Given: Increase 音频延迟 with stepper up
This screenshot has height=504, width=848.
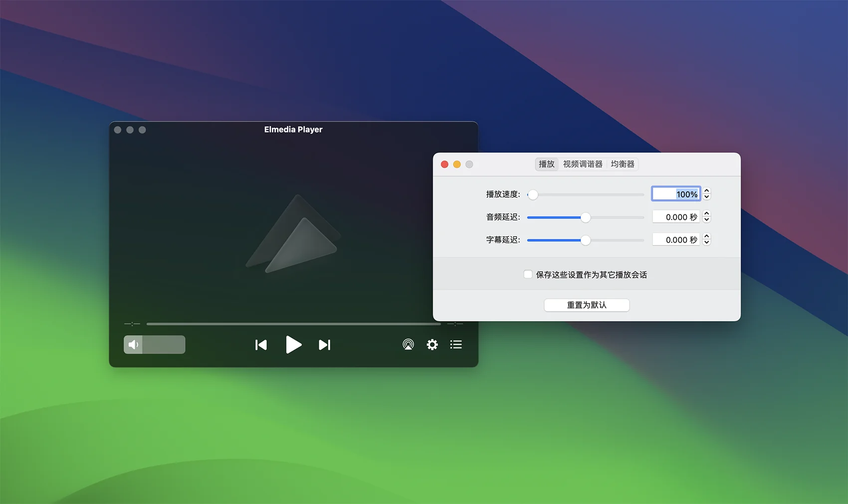Looking at the screenshot, I should 706,214.
